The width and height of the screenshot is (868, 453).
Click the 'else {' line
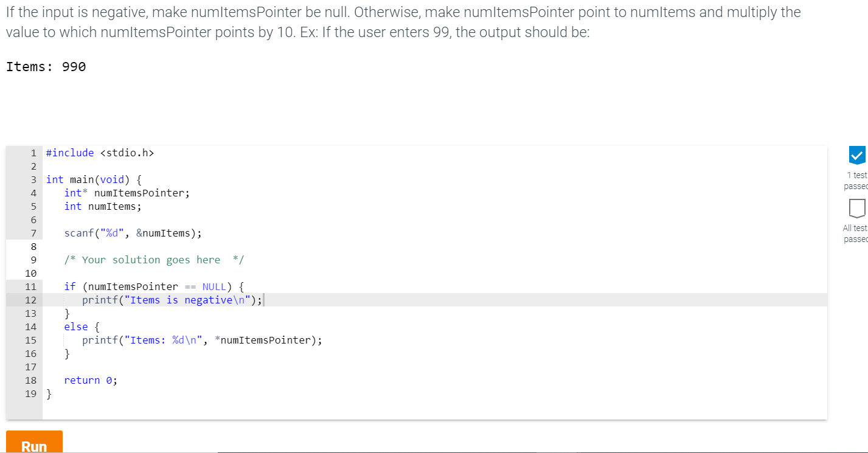[x=82, y=327]
